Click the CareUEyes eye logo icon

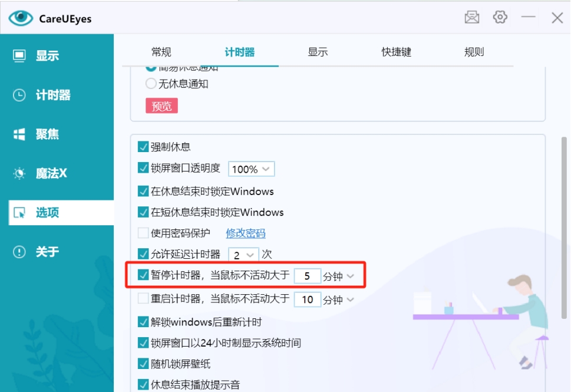point(21,18)
